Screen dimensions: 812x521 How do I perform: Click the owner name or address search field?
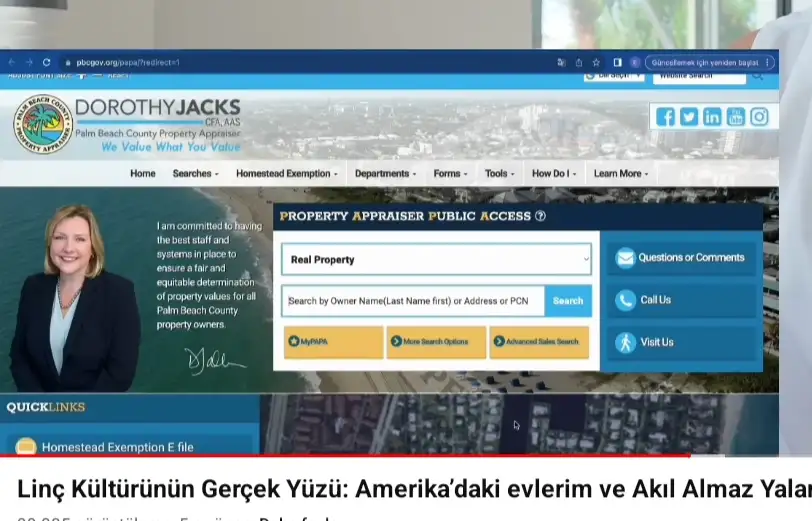pos(413,301)
